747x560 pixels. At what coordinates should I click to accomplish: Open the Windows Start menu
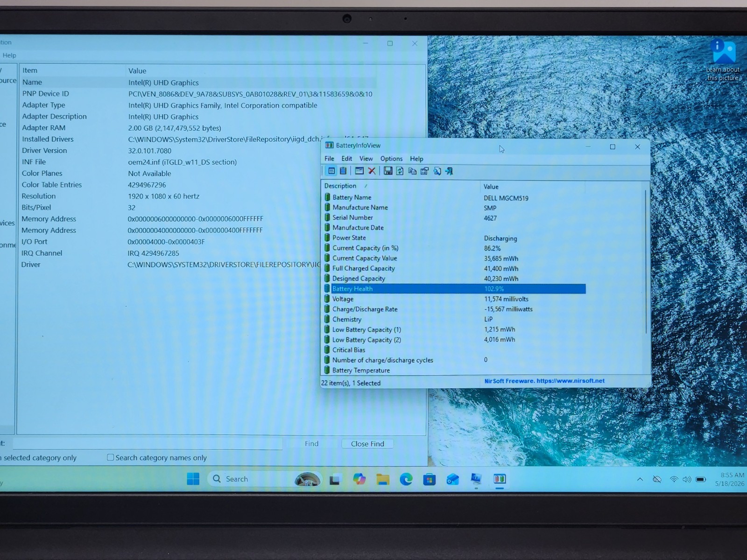(193, 479)
